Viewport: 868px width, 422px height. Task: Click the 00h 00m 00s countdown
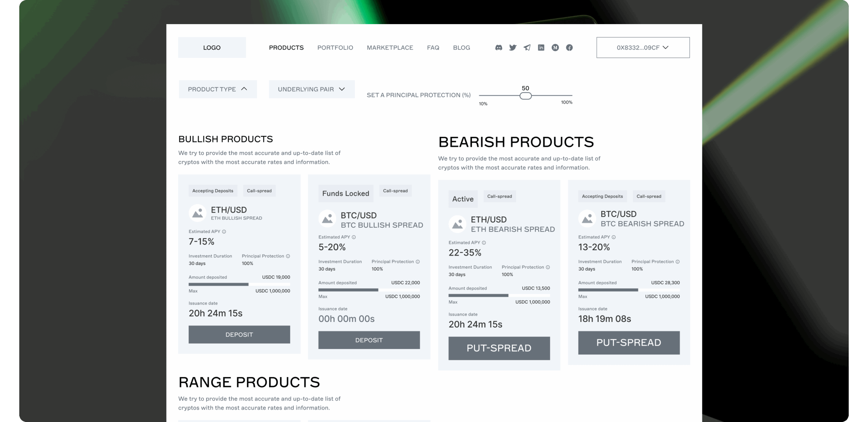[x=347, y=319]
